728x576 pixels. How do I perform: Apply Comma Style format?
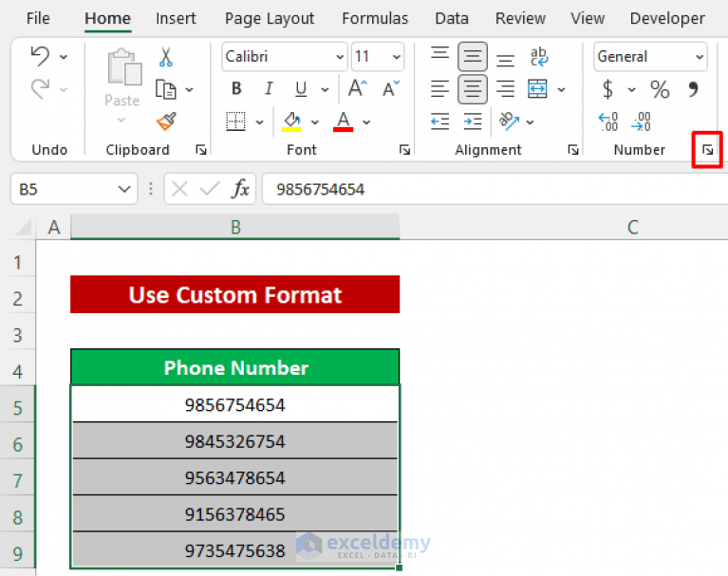pyautogui.click(x=693, y=88)
